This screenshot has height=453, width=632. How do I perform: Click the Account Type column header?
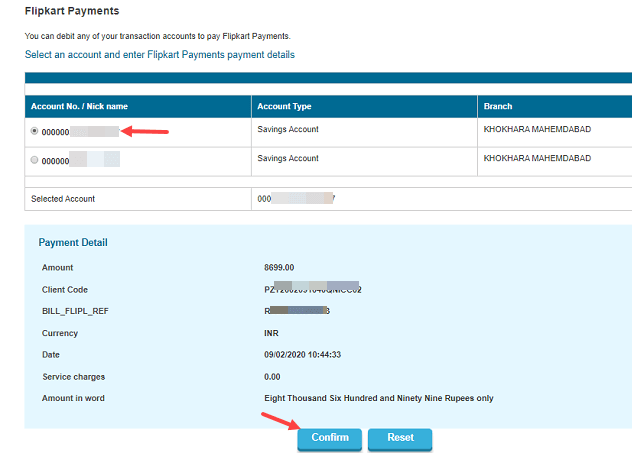pyautogui.click(x=364, y=106)
